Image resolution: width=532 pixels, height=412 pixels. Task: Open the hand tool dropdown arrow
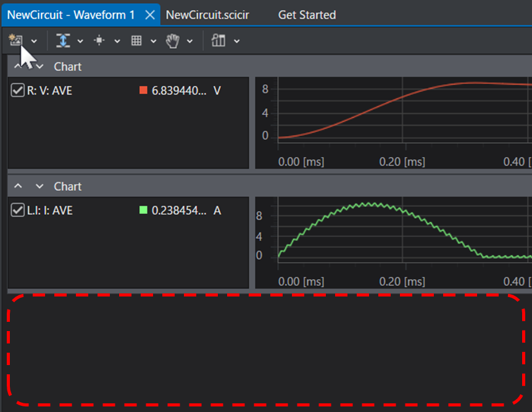[x=189, y=41]
